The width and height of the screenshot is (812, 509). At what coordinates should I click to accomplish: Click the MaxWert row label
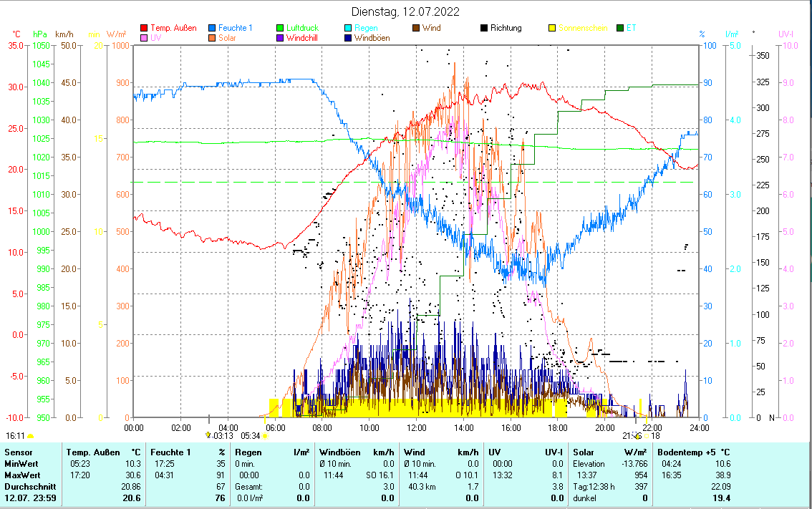pos(24,475)
